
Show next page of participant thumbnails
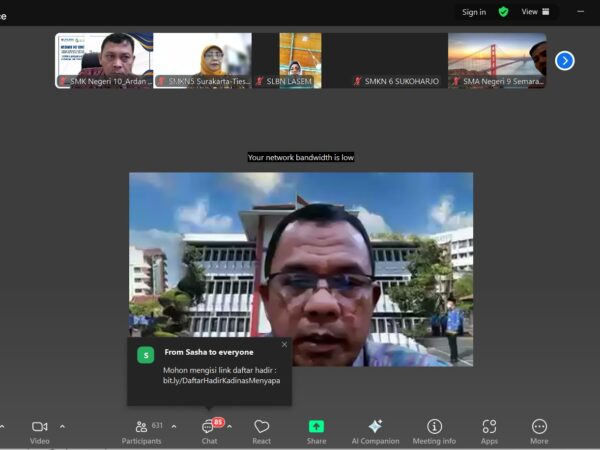tap(565, 60)
